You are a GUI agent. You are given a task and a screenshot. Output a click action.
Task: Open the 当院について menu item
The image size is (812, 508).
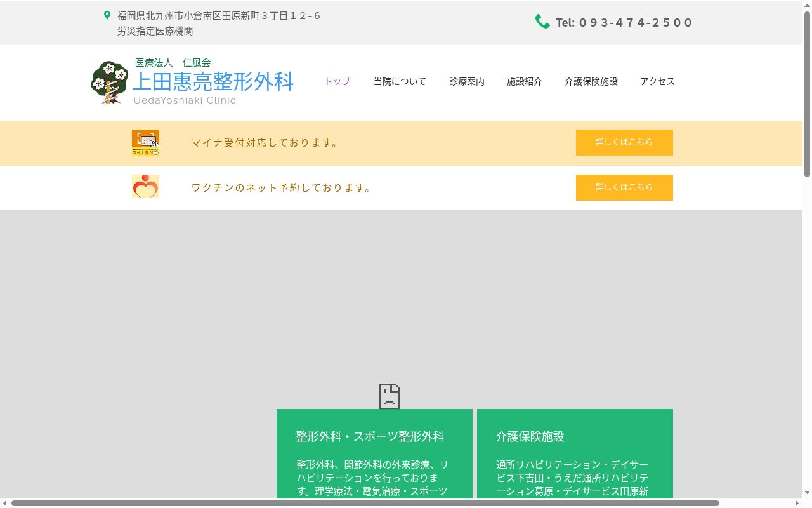point(400,81)
